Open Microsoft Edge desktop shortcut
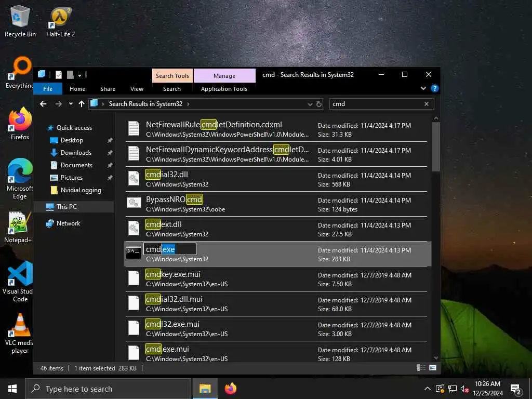The image size is (532, 399). [20, 179]
